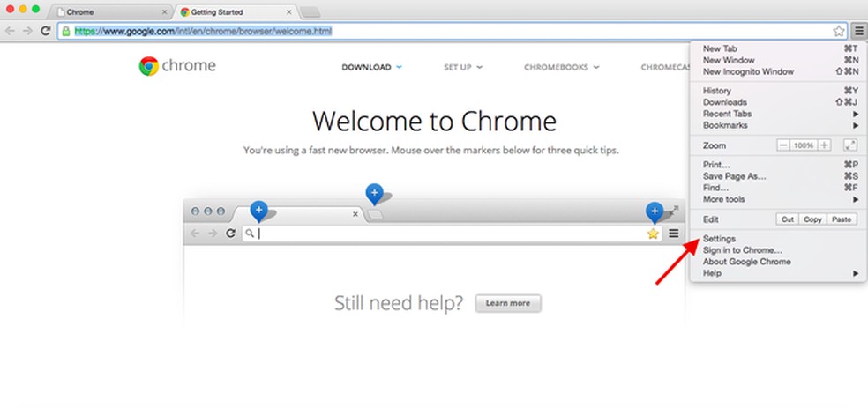Screen dimensions: 868x408
Task: Click the Learn more button
Action: click(507, 303)
